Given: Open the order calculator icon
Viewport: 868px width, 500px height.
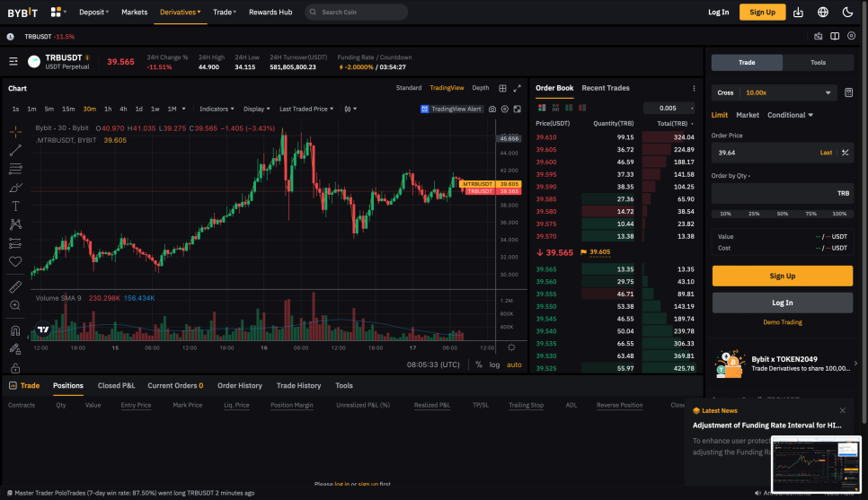Looking at the screenshot, I should pyautogui.click(x=848, y=92).
